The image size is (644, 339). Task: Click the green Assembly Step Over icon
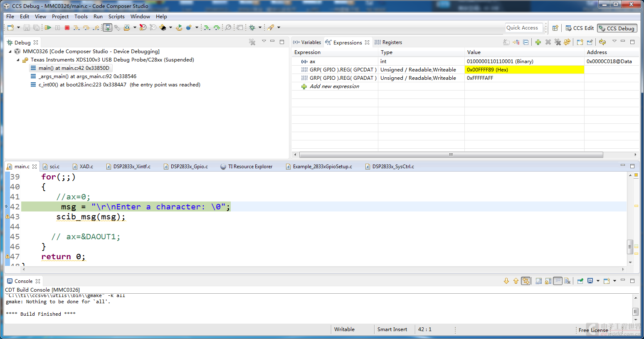[x=217, y=27]
